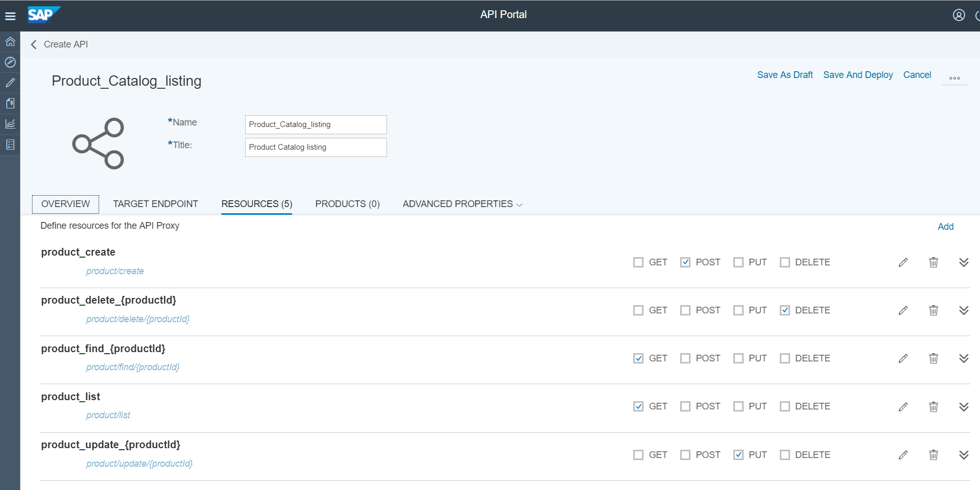Image resolution: width=980 pixels, height=490 pixels.
Task: Open the product/list path link
Action: (108, 415)
